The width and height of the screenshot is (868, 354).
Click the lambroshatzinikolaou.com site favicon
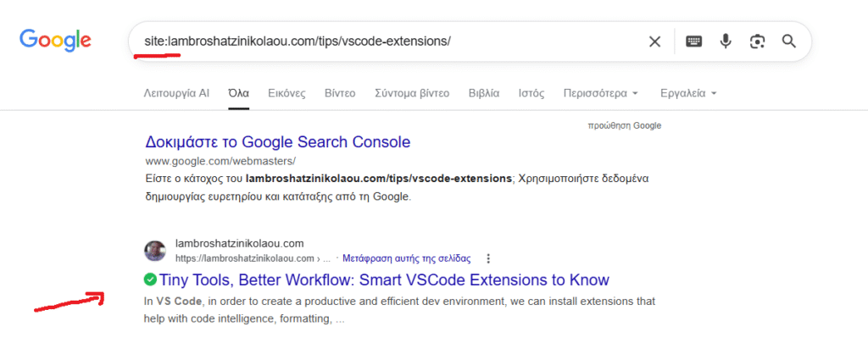155,251
